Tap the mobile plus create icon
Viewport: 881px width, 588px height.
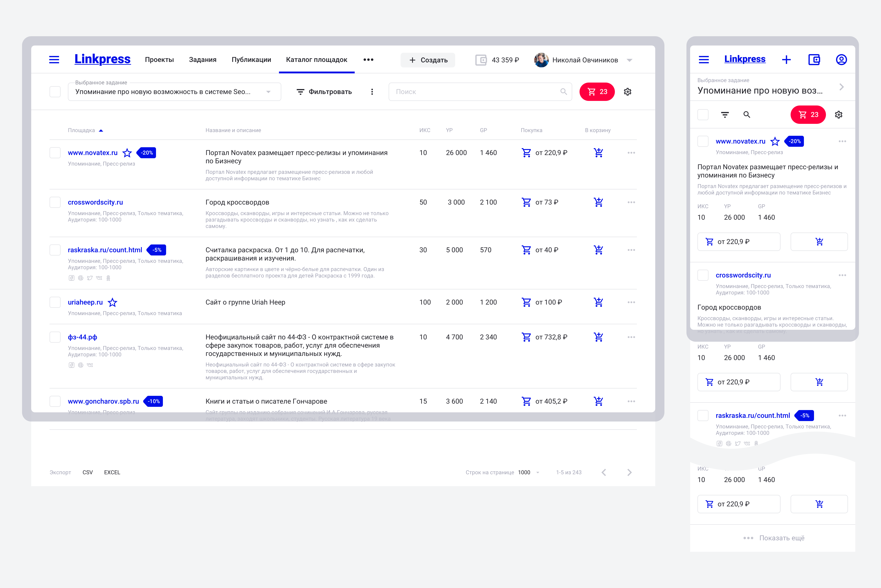[786, 60]
